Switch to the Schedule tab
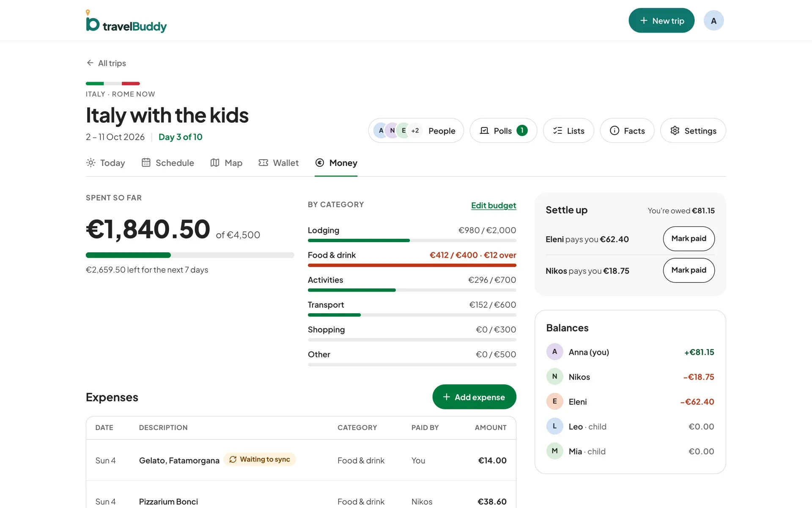The height and width of the screenshot is (508, 812). click(x=168, y=163)
